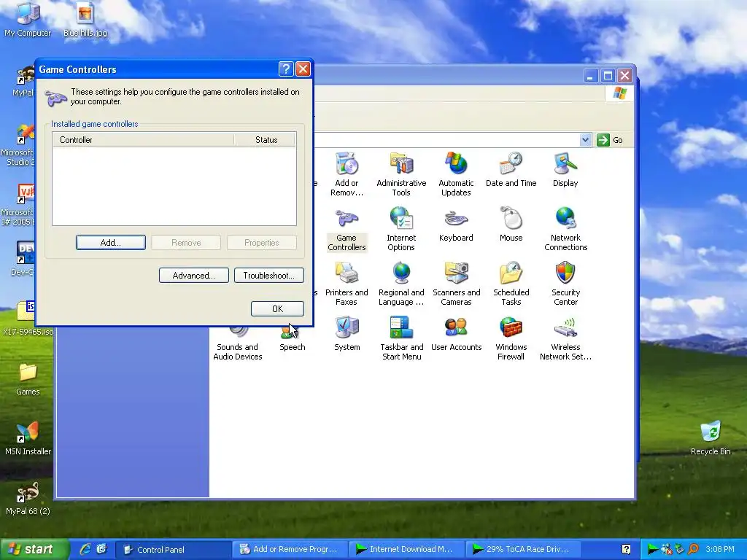This screenshot has width=747, height=560.
Task: Open Scanners and Cameras icon
Action: (456, 284)
